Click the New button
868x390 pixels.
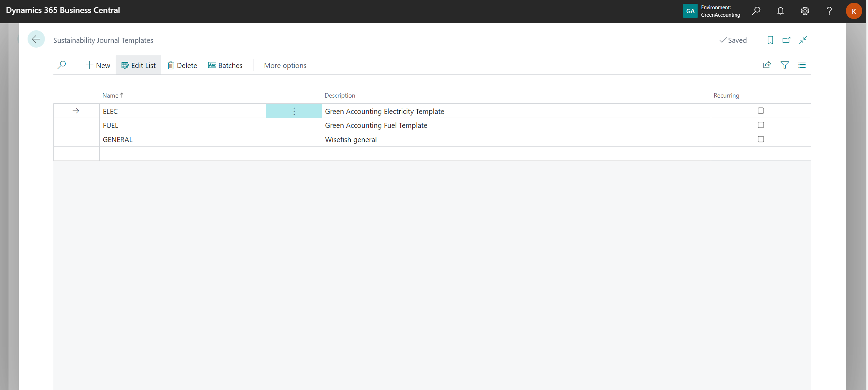(98, 65)
